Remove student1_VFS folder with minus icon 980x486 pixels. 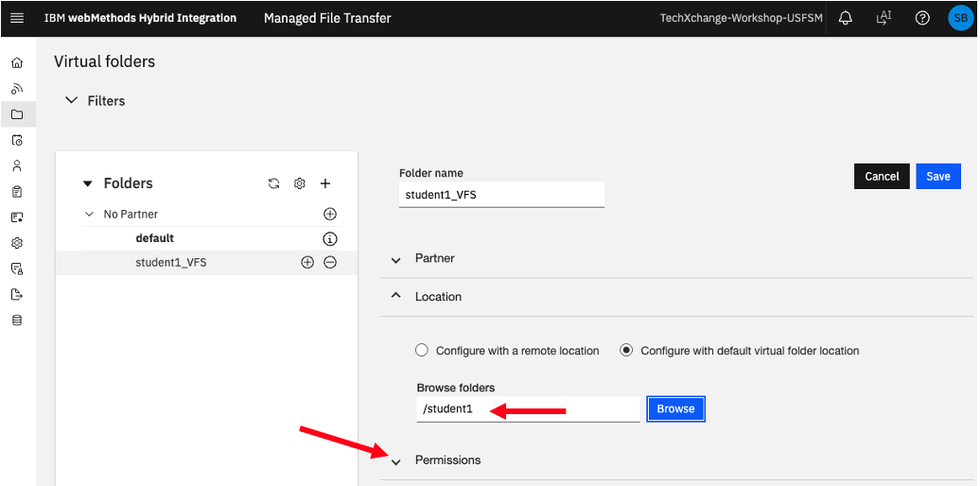[x=330, y=262]
